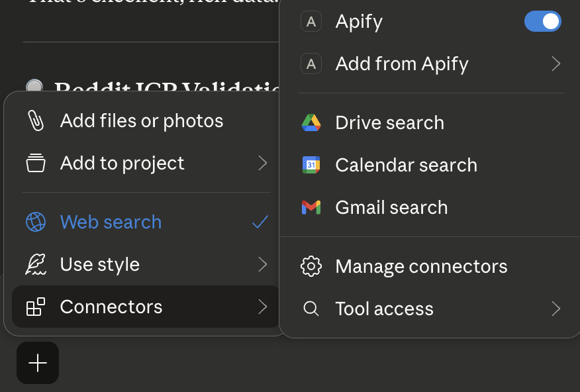Click the globe icon next to Web search

[36, 222]
